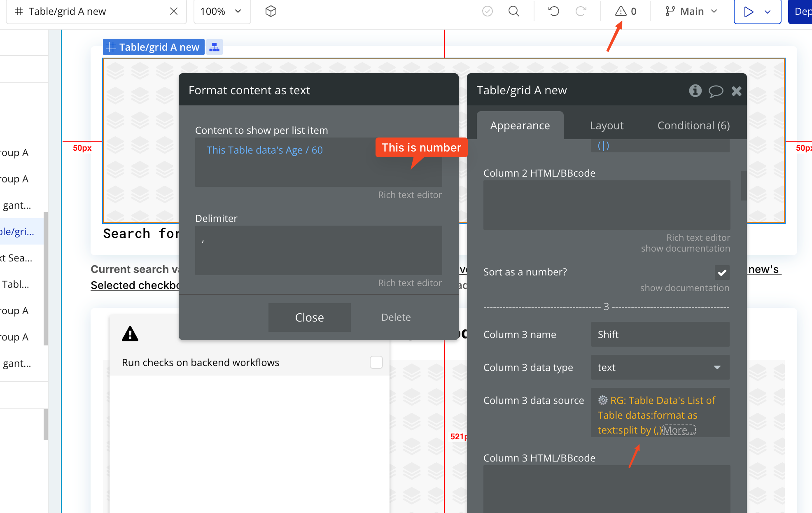Click Delete in Format content dialog

click(396, 317)
